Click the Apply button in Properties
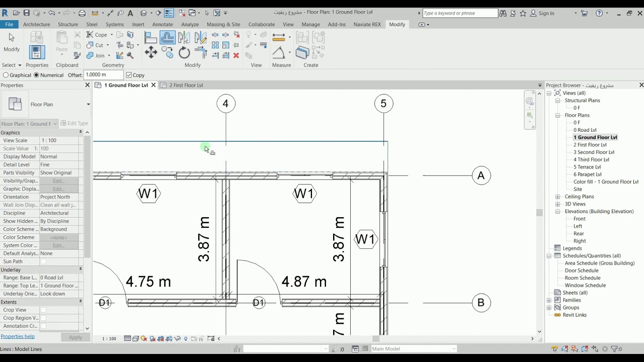 75,337
